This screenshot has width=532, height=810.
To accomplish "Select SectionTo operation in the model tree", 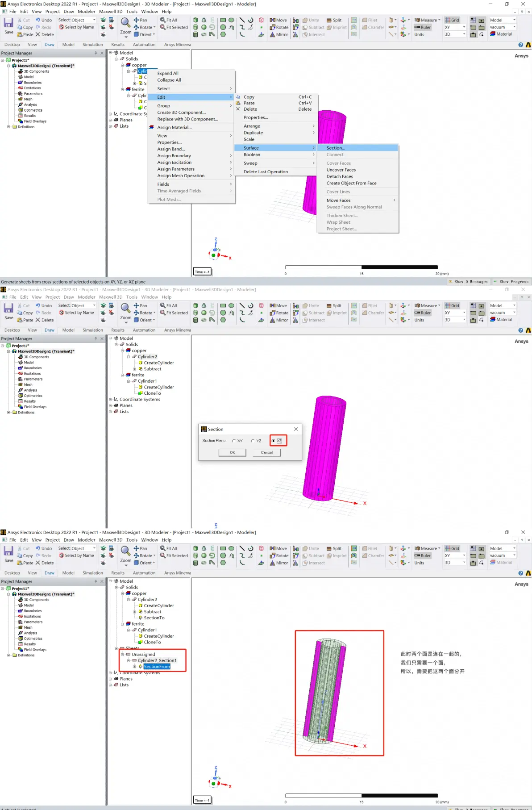I will pos(154,618).
